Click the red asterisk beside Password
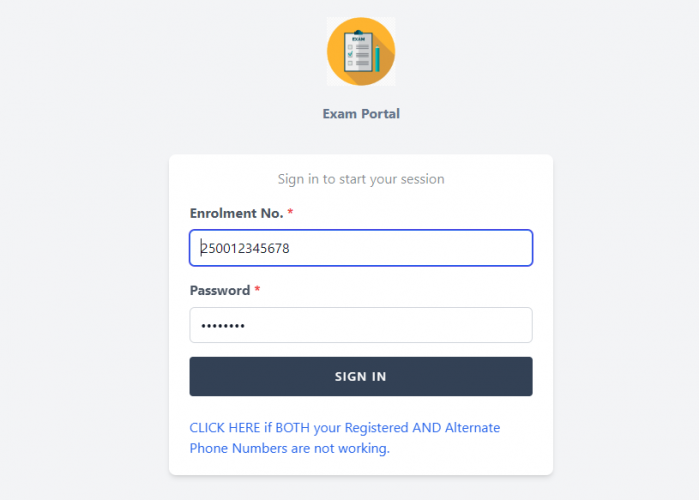 257,290
